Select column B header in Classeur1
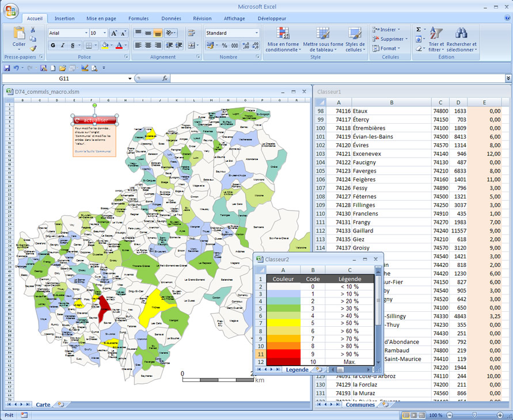Image resolution: width=513 pixels, height=420 pixels. 392,102
